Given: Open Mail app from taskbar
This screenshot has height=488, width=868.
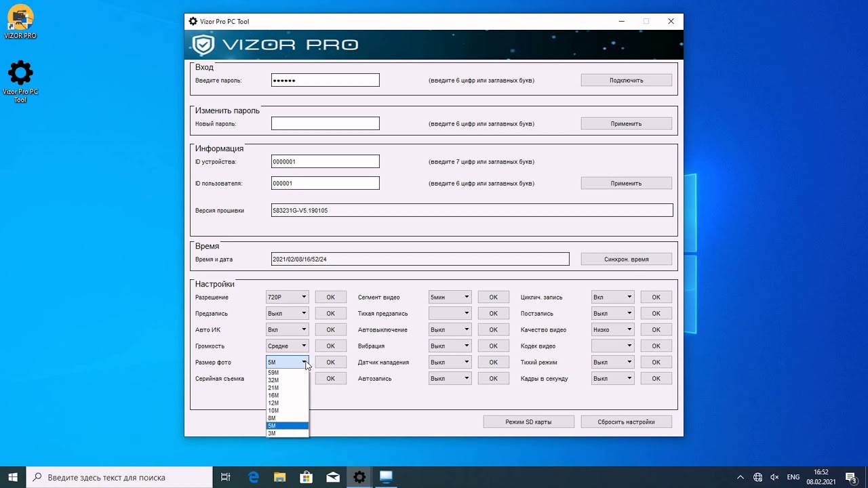Looking at the screenshot, I should click(x=333, y=477).
